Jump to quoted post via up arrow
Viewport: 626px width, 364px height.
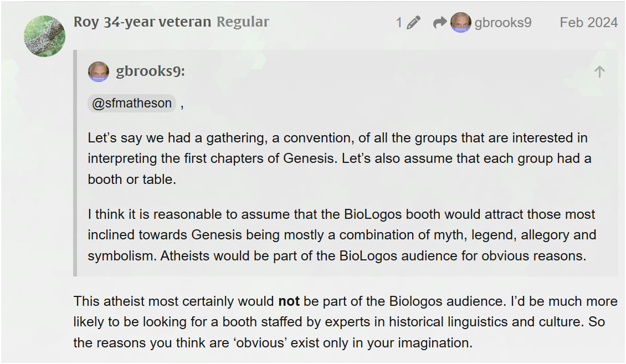(x=599, y=71)
